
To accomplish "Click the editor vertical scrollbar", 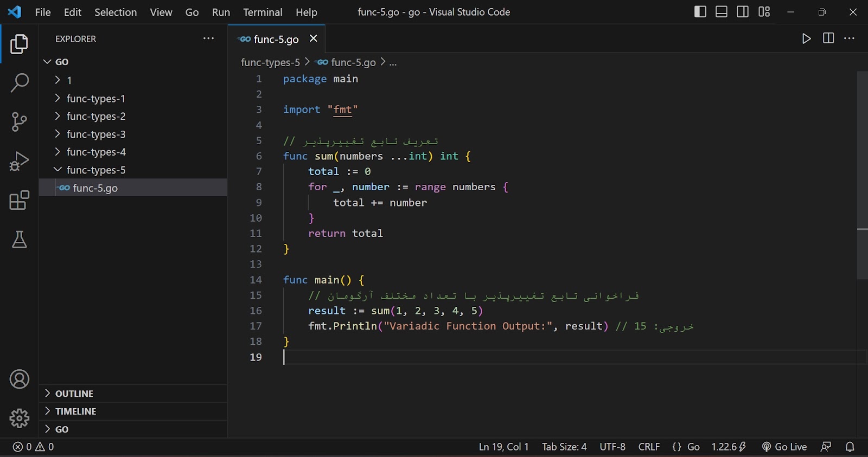I will point(862,175).
